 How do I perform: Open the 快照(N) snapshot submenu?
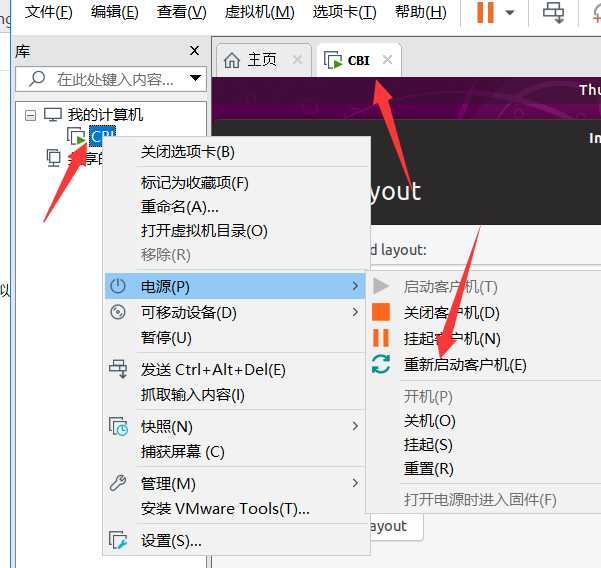click(x=235, y=427)
